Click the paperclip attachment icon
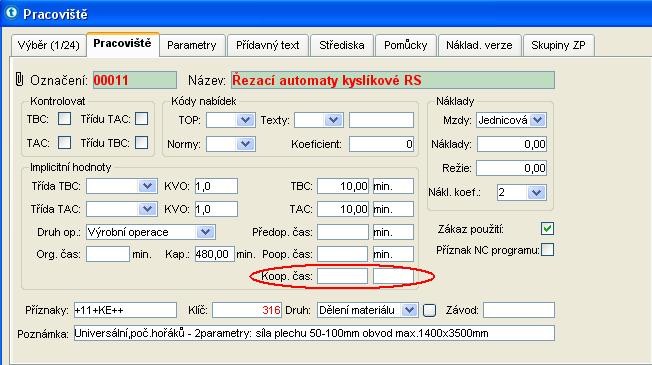This screenshot has height=365, width=652. (x=19, y=79)
